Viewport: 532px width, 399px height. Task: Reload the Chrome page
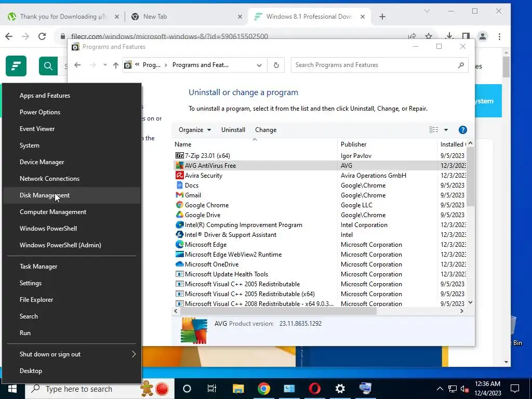pyautogui.click(x=42, y=36)
